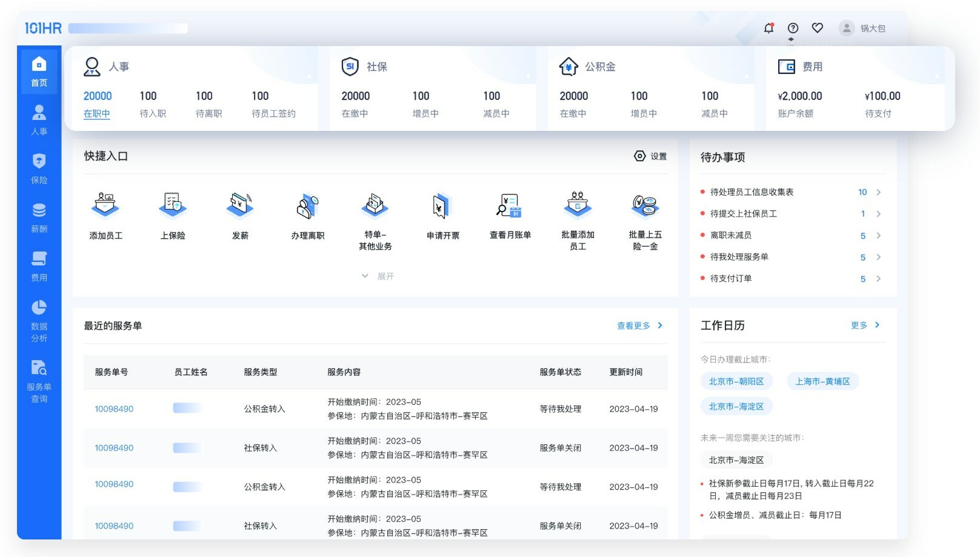
Task: Open the help question mark icon
Action: (793, 28)
